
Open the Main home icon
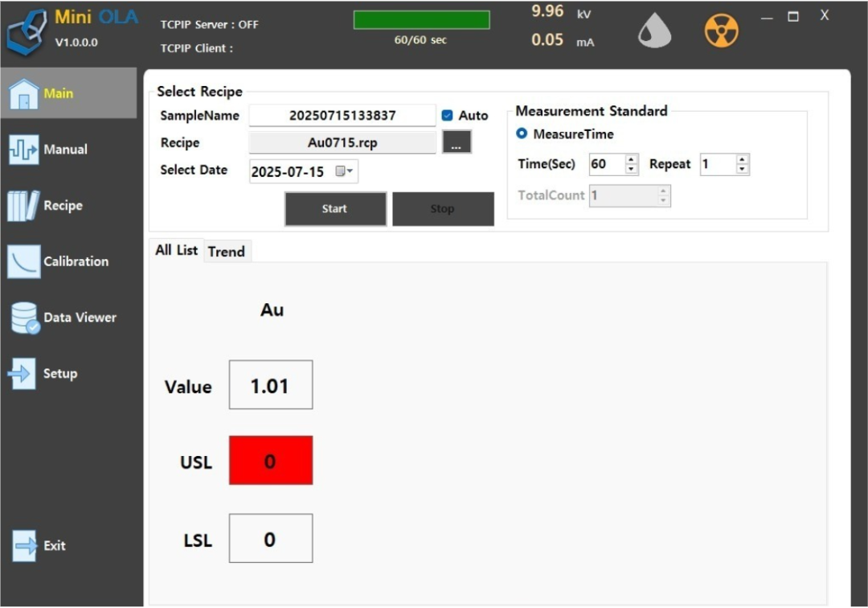coord(24,93)
